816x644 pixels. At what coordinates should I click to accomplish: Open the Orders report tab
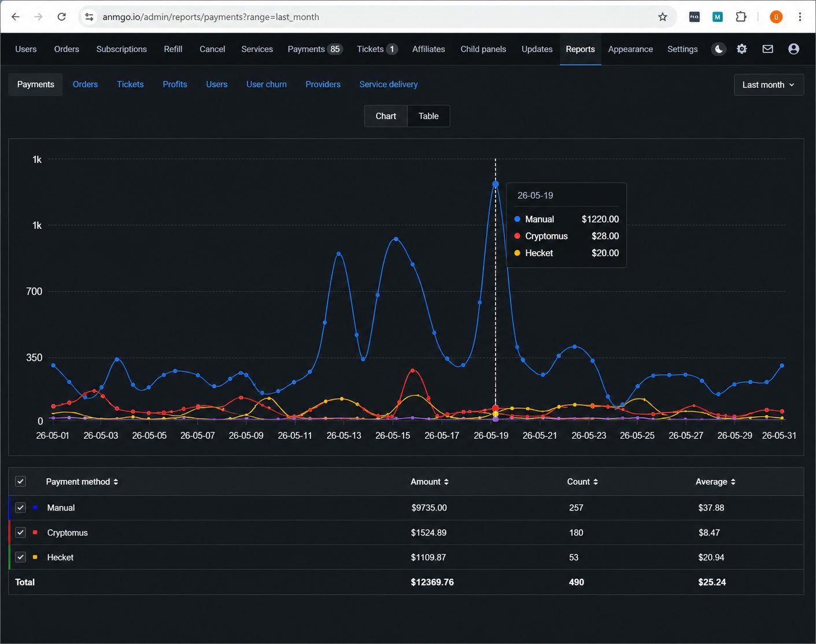point(86,84)
